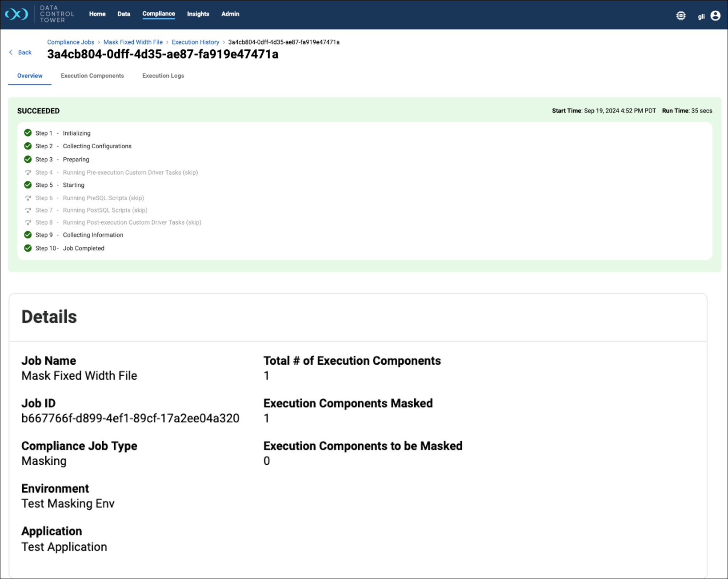Click green checkmark beside Collecting Configurations

(x=28, y=146)
